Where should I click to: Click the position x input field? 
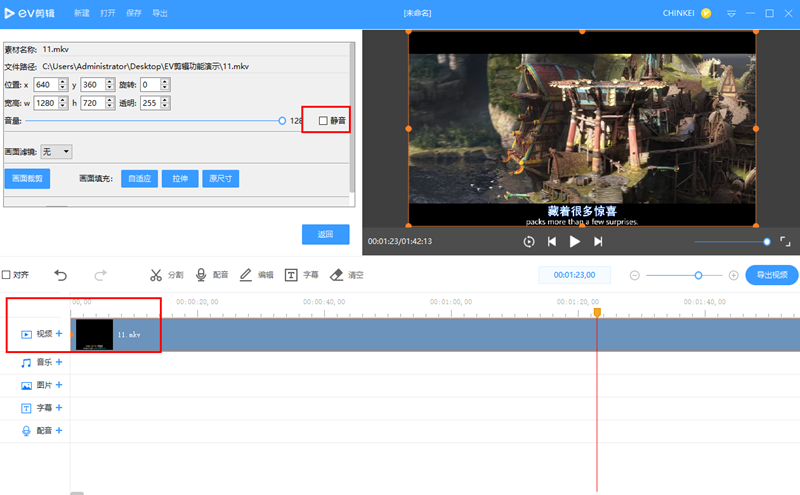point(46,85)
